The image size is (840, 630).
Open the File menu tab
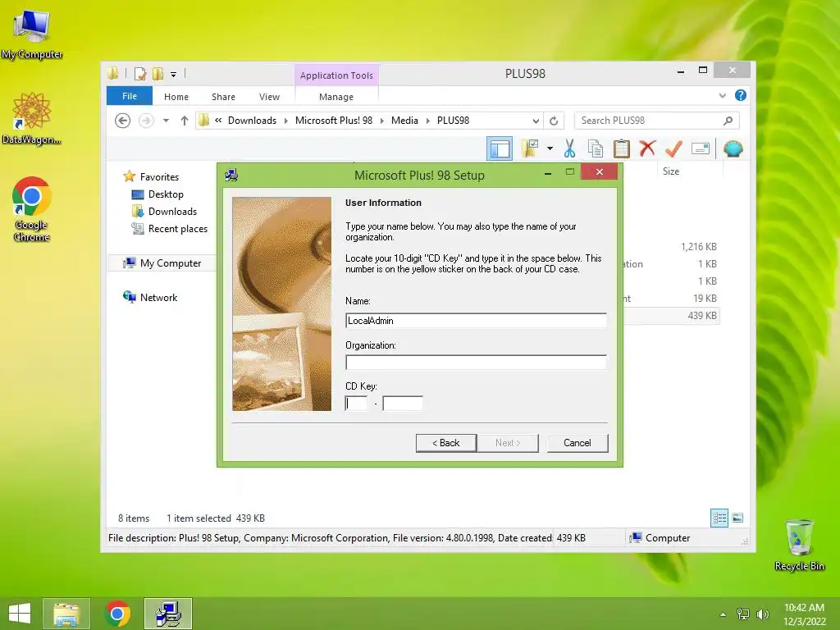tap(129, 96)
